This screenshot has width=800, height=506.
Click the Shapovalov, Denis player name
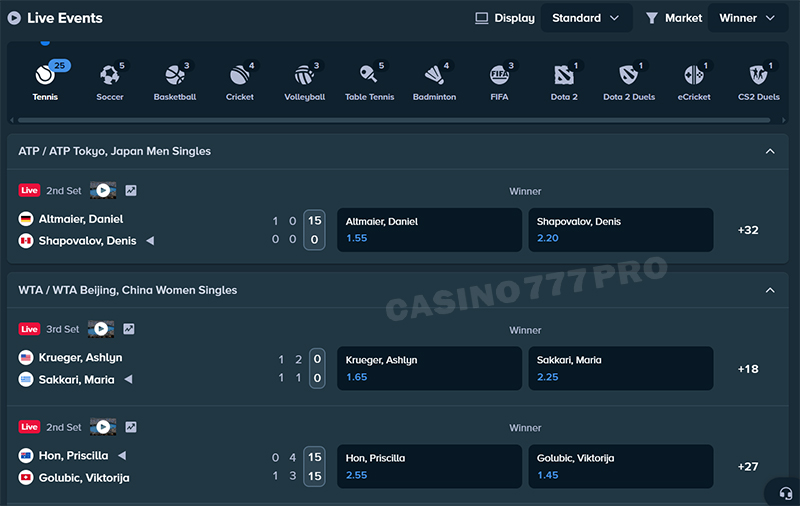(88, 241)
